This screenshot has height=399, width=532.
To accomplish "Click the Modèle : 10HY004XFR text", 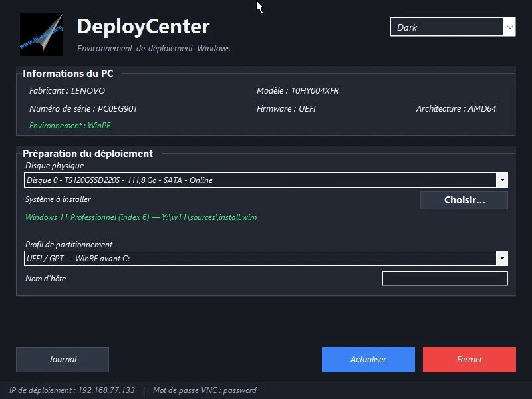I will pyautogui.click(x=297, y=91).
